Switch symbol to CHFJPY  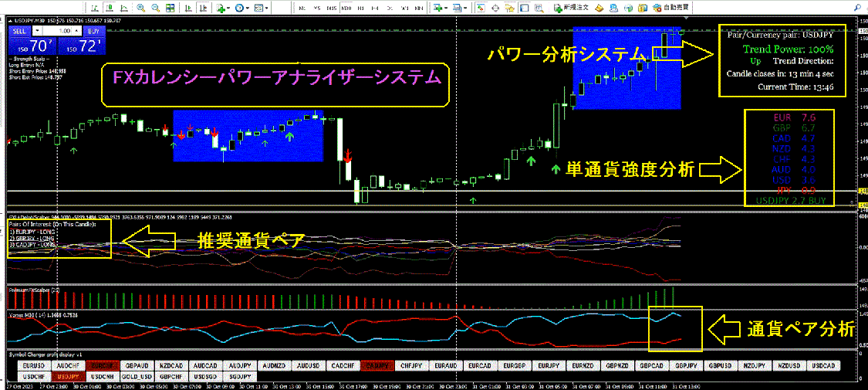click(410, 365)
